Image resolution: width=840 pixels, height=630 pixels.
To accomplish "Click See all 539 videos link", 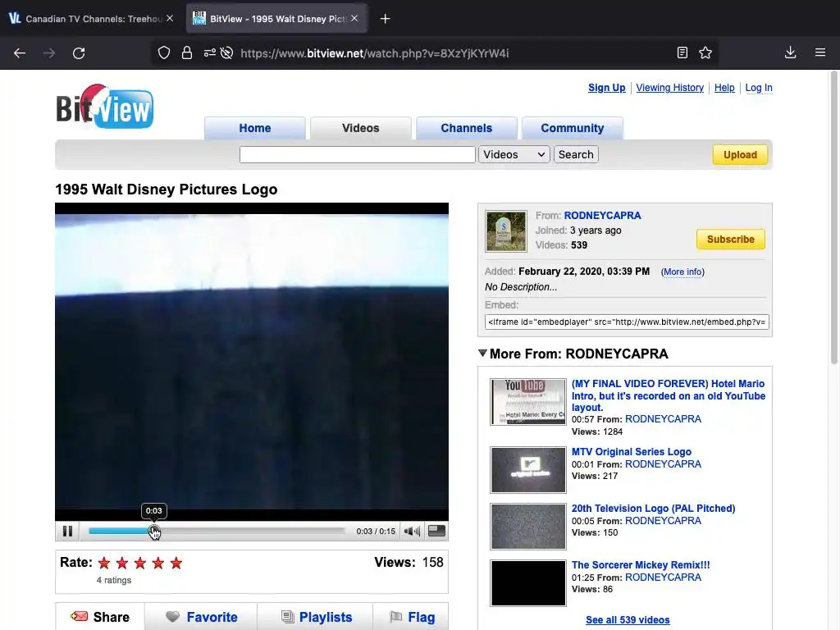I will [628, 620].
